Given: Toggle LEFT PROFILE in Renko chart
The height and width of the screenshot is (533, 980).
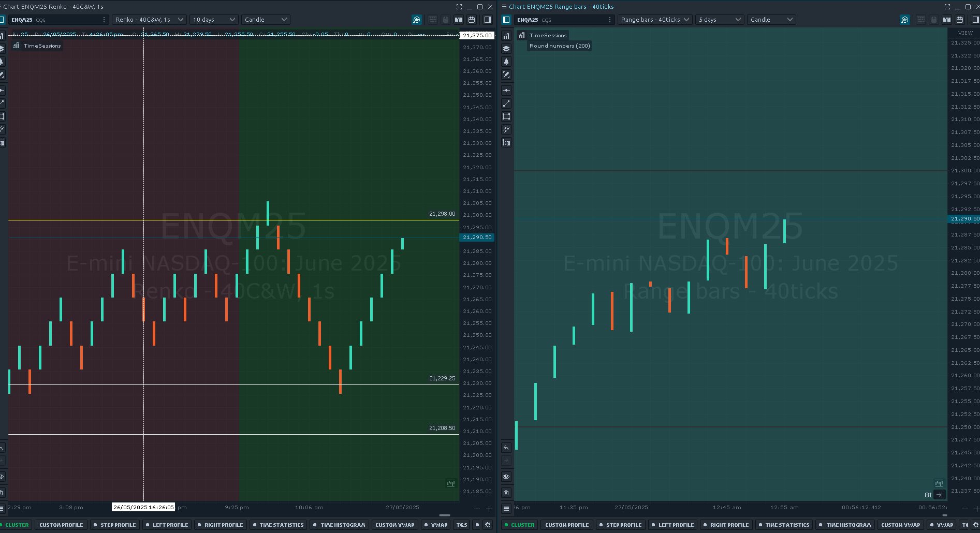Looking at the screenshot, I should [167, 525].
